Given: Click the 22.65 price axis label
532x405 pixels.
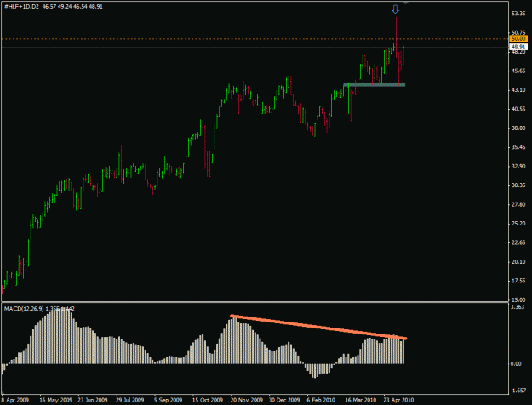Looking at the screenshot, I should (x=518, y=242).
